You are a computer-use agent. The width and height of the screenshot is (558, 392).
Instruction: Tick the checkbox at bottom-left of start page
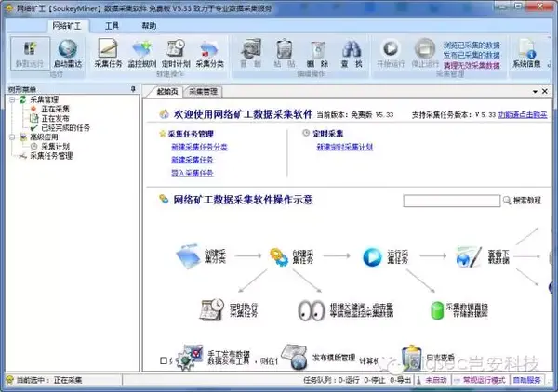[x=164, y=360]
